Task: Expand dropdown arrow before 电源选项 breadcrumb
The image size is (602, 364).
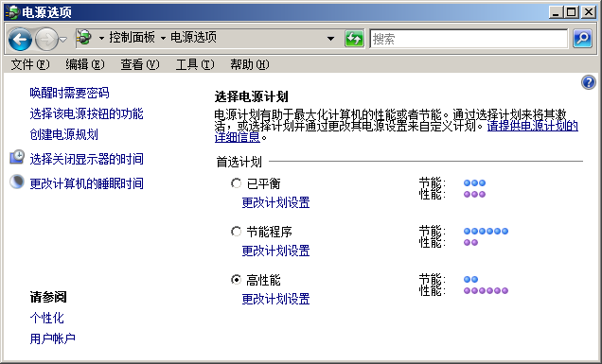Action: tap(163, 38)
